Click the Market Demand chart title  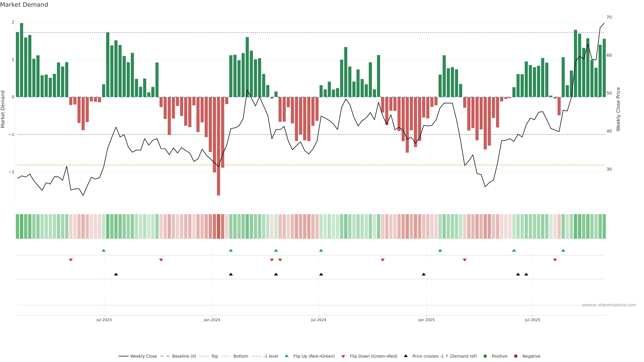tap(24, 5)
